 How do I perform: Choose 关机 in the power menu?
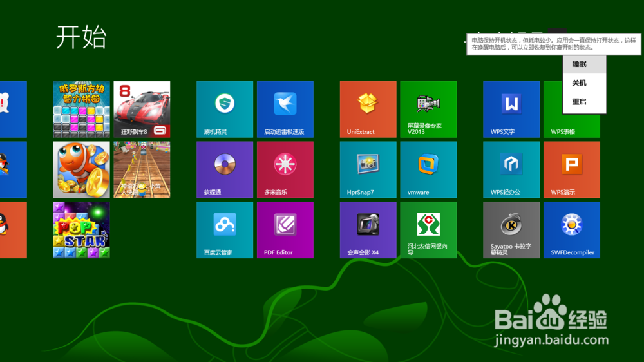pyautogui.click(x=585, y=83)
